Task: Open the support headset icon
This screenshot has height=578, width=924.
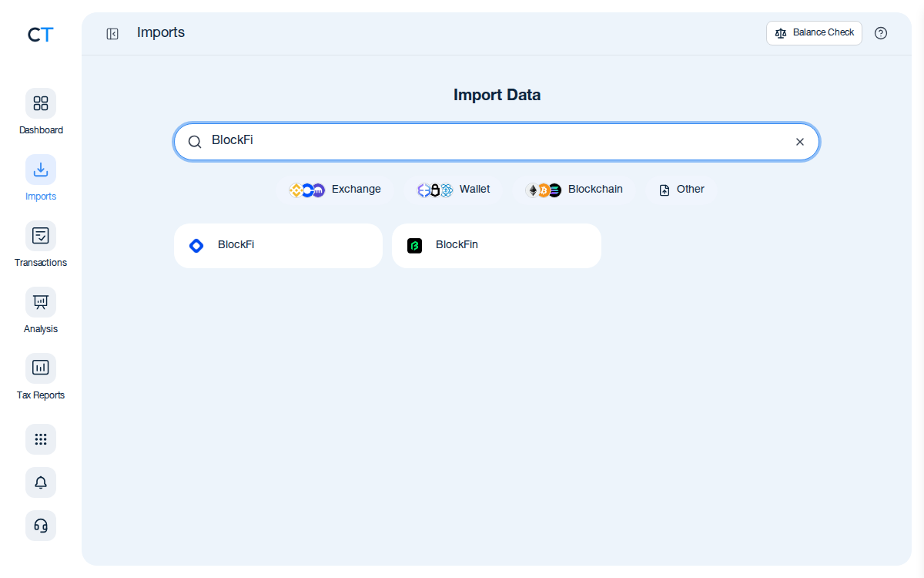Action: (41, 526)
